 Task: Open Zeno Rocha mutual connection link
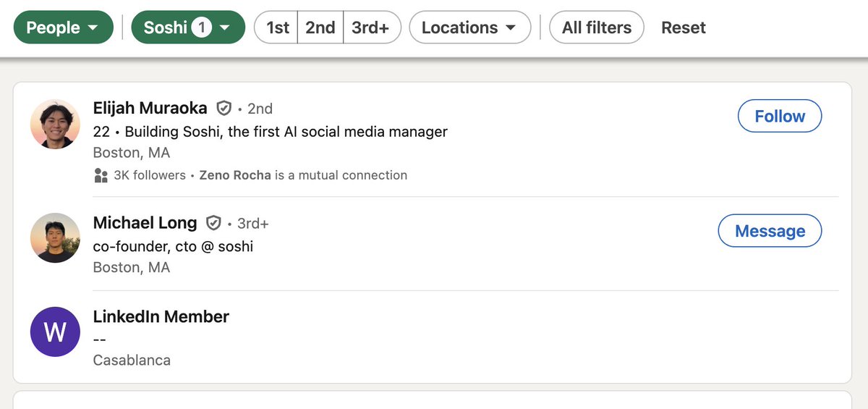pos(235,175)
